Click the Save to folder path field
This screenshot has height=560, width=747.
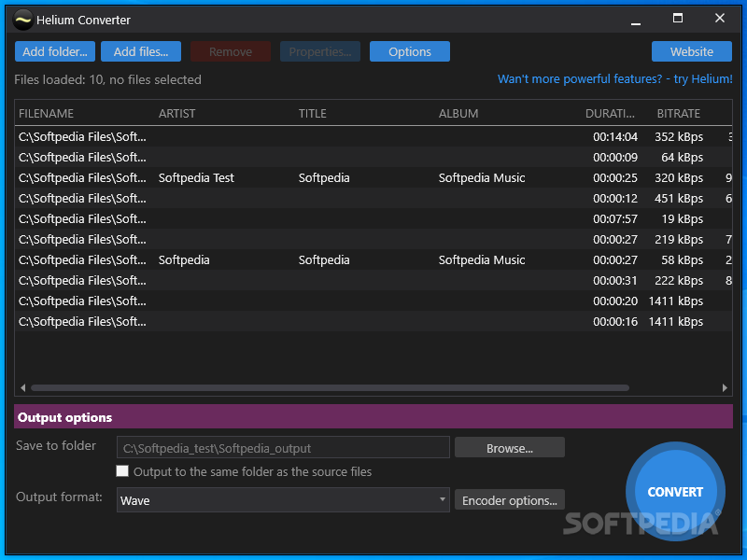[x=283, y=448]
